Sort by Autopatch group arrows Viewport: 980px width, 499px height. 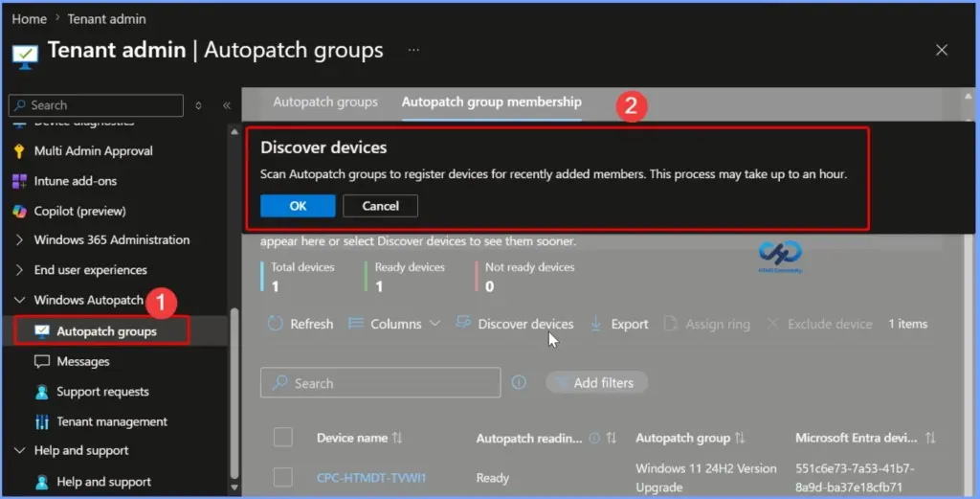click(740, 438)
